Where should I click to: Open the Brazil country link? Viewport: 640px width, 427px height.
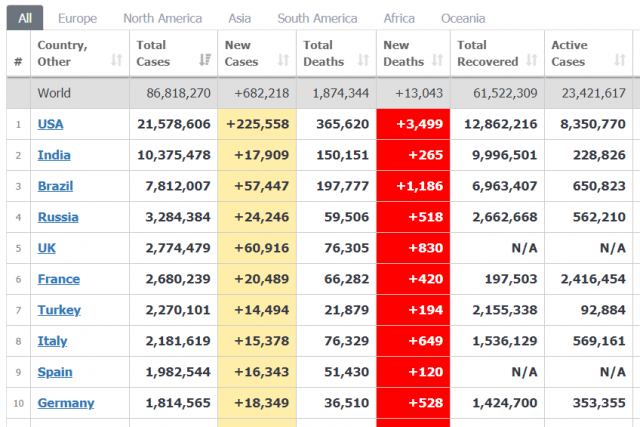pyautogui.click(x=56, y=186)
